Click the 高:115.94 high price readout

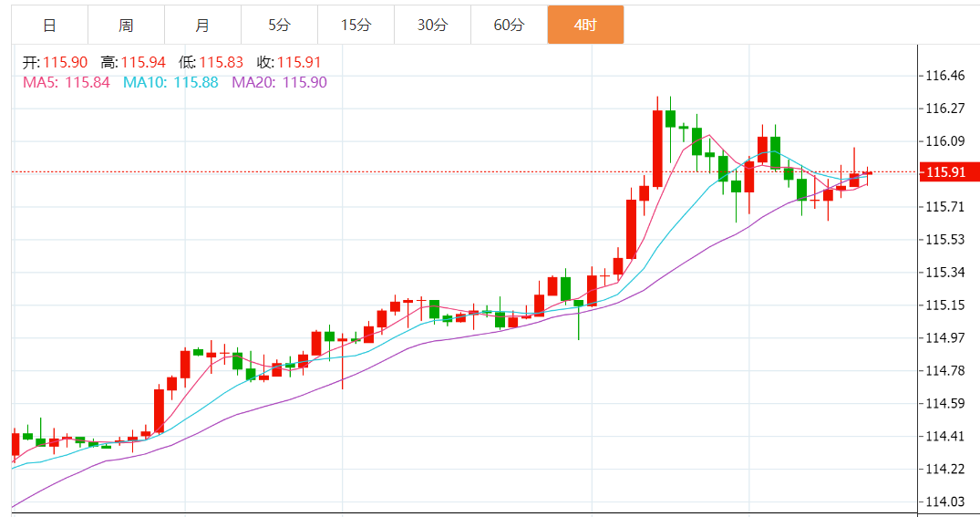[x=133, y=62]
